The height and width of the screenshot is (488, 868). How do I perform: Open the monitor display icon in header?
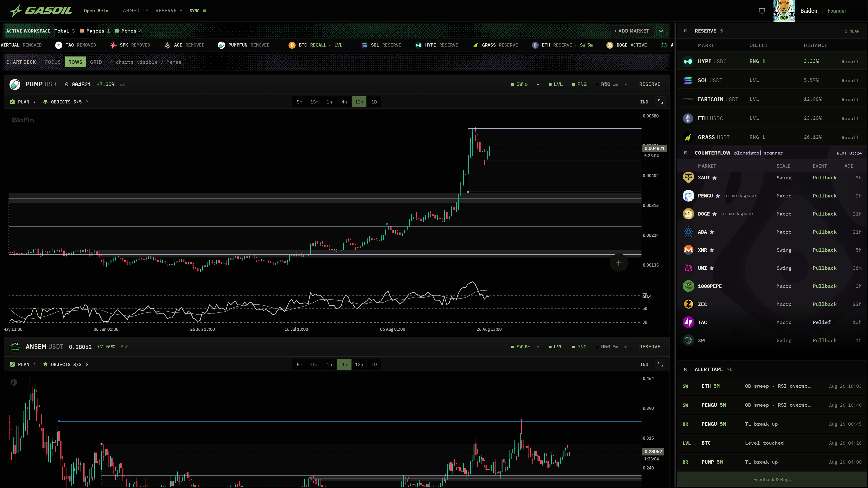pos(762,11)
